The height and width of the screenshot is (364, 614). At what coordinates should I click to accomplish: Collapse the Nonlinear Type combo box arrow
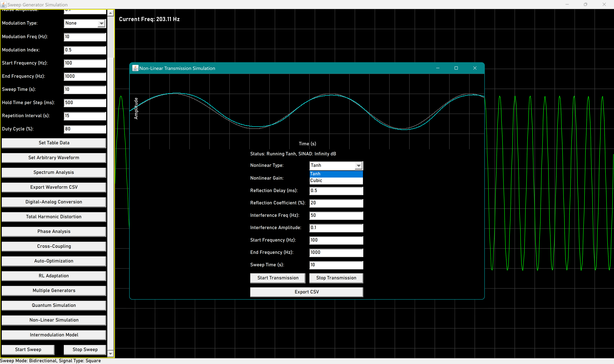click(359, 166)
